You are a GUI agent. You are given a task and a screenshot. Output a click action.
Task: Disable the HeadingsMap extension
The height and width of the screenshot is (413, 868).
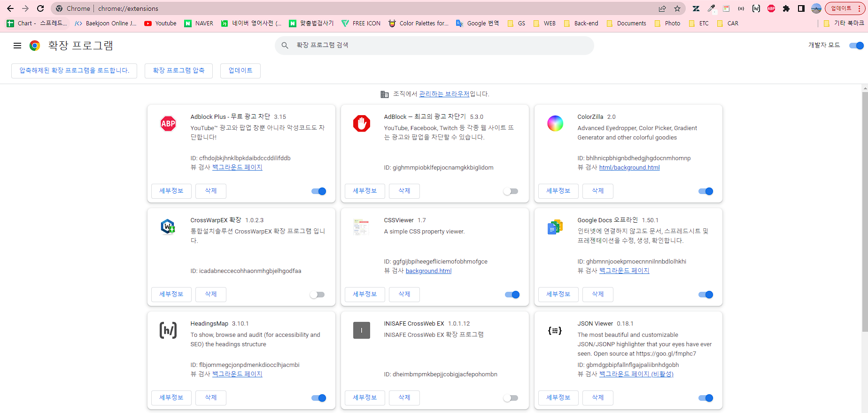pyautogui.click(x=319, y=398)
